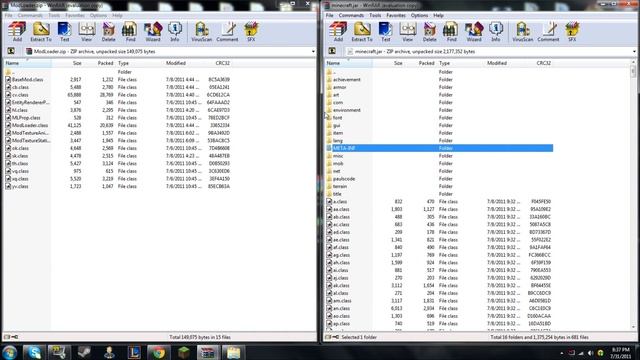Go up one level in minecraft.jar window
Image resolution: width=640 pixels, height=360 pixels.
coord(332,51)
